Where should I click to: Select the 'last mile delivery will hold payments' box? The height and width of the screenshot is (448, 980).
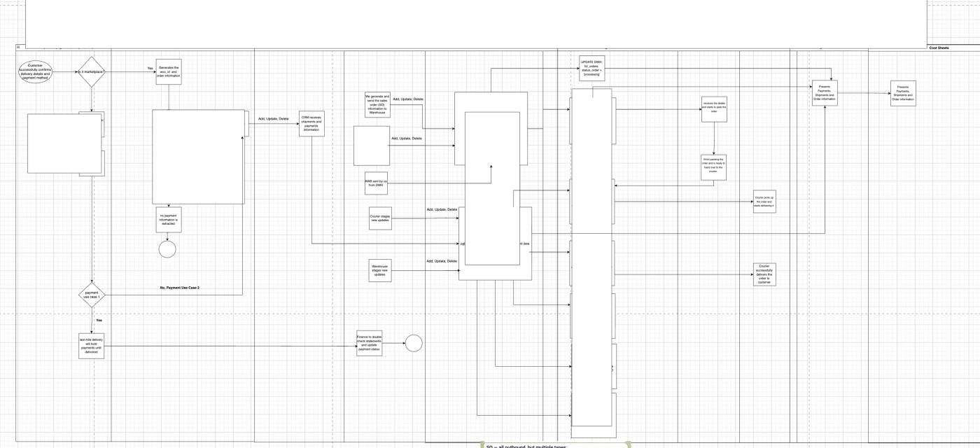(x=92, y=346)
